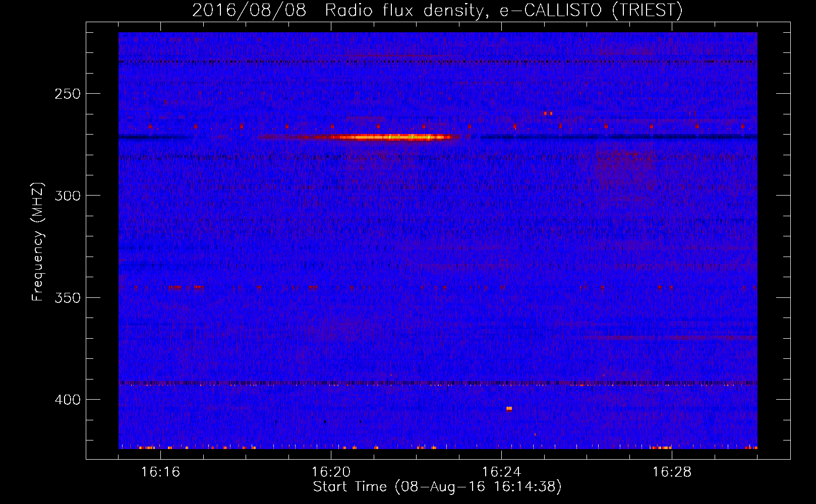816x504 pixels.
Task: Click the "Start Time (08-Aug-16 16:14:38)" label
Action: coord(437,487)
